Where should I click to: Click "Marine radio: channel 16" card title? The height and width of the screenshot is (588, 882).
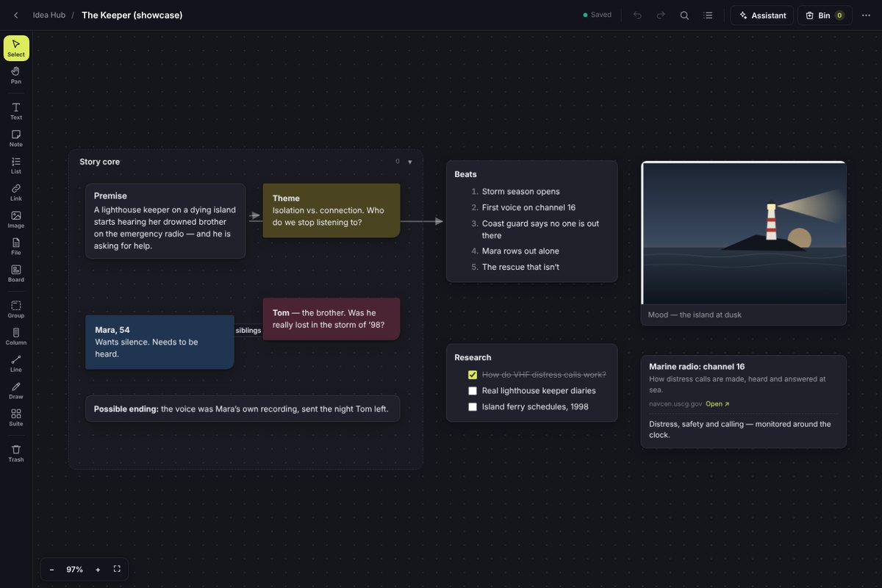tap(697, 367)
